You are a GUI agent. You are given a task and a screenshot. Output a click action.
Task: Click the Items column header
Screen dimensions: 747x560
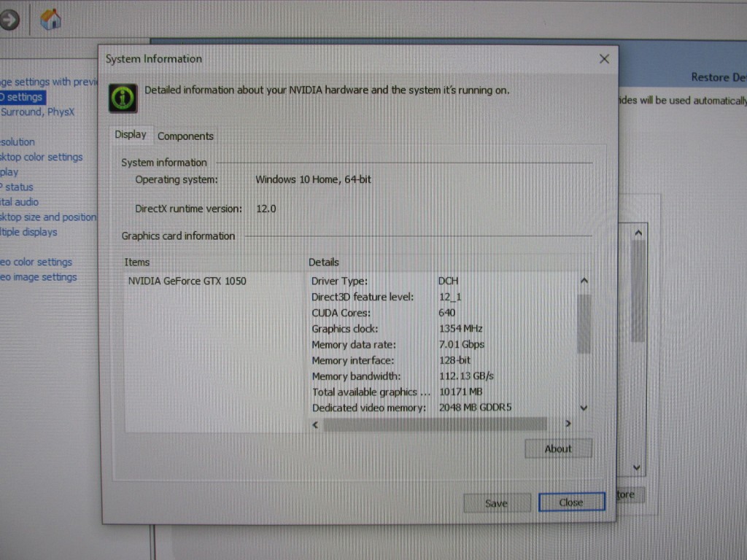click(136, 262)
